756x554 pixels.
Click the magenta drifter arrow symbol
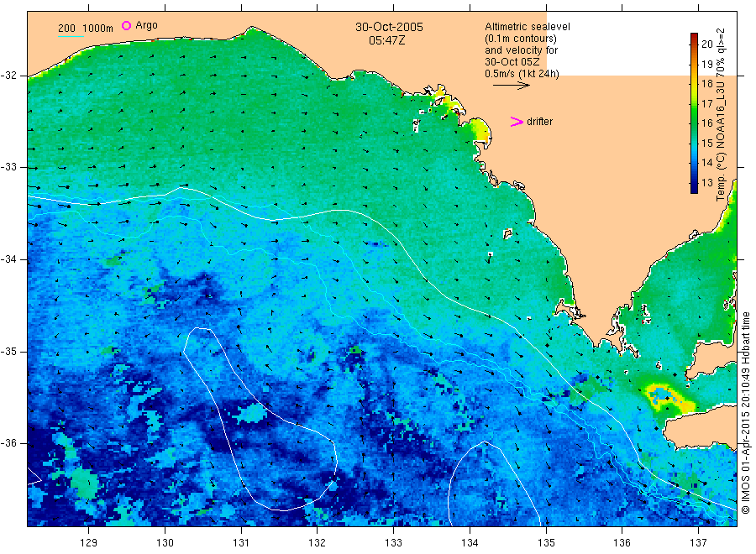click(517, 122)
